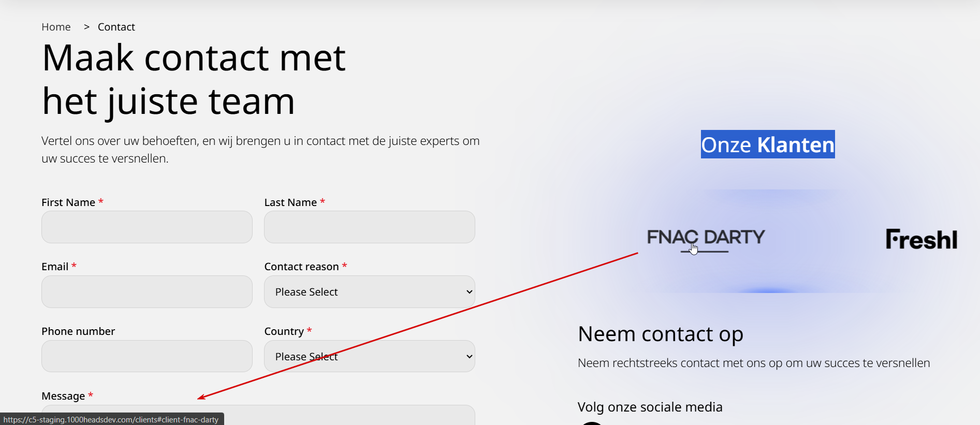Click the Last Name label

(x=290, y=202)
